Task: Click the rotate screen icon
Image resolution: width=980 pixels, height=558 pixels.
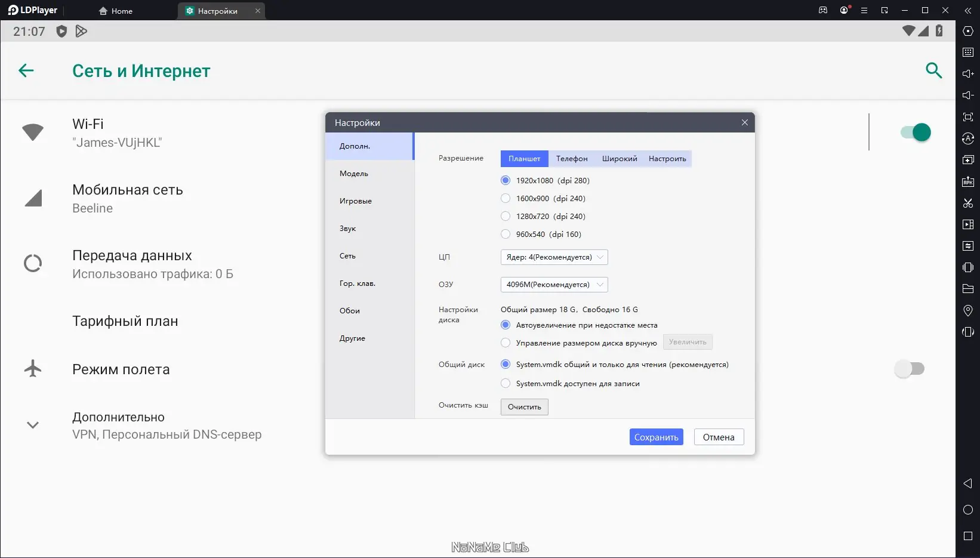Action: (968, 332)
